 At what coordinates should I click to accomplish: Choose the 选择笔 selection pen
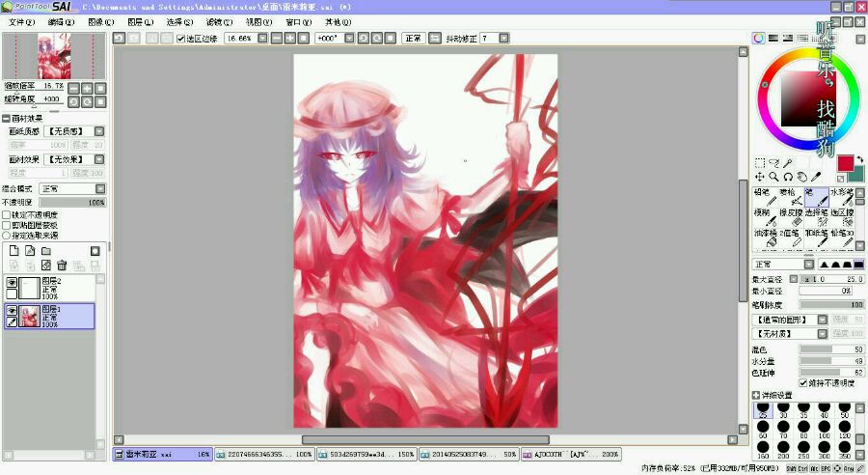[x=816, y=218]
